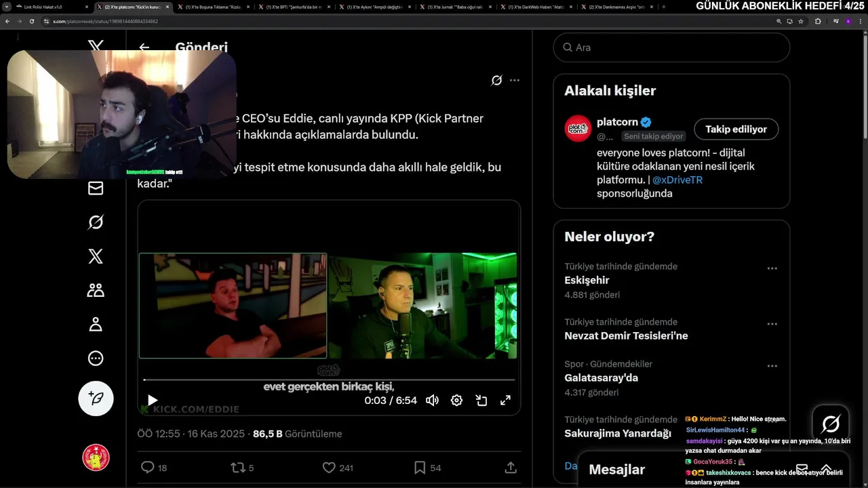The width and height of the screenshot is (868, 488).
Task: Switch to X'te Aykırı tab
Action: pyautogui.click(x=374, y=7)
